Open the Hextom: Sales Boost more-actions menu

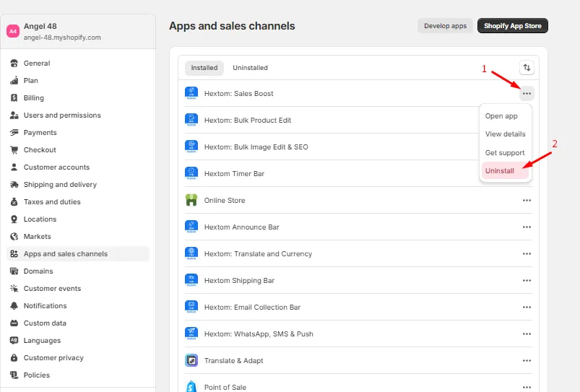pos(527,94)
